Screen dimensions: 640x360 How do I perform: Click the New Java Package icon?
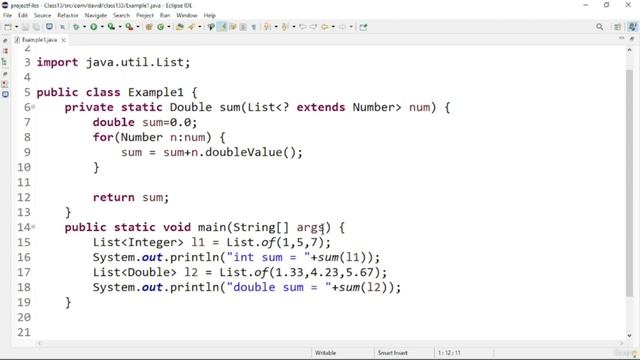pos(149,27)
